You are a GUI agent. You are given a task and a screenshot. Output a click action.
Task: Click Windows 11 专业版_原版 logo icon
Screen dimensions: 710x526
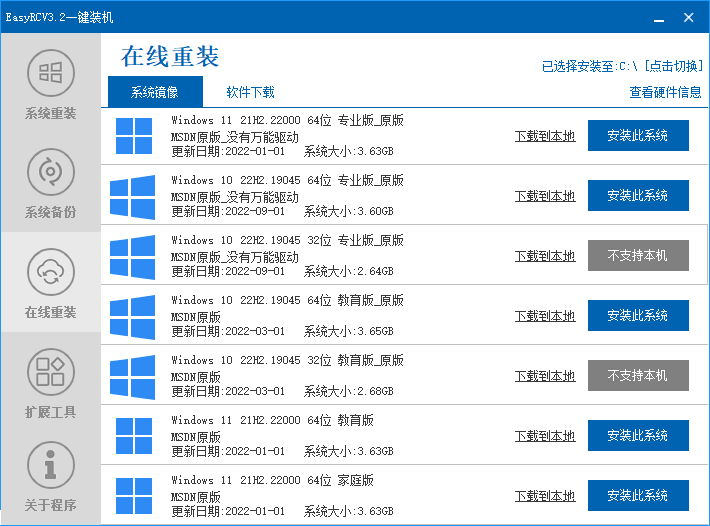[x=134, y=136]
